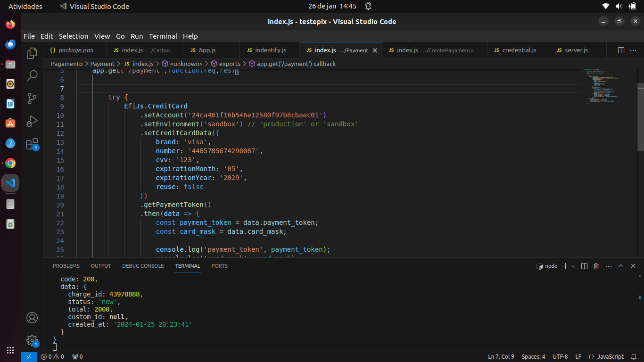Image resolution: width=644 pixels, height=362 pixels.
Task: Open Atividades overview
Action: 25,6
